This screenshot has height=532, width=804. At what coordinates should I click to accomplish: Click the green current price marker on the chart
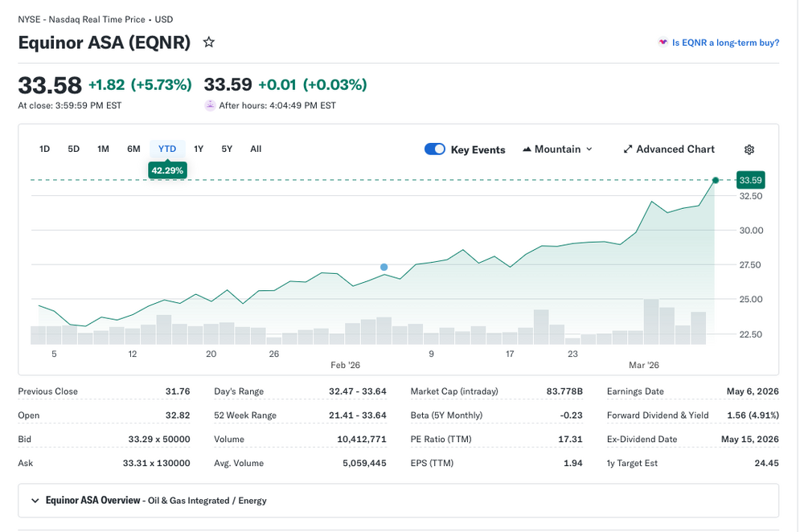[x=716, y=180]
